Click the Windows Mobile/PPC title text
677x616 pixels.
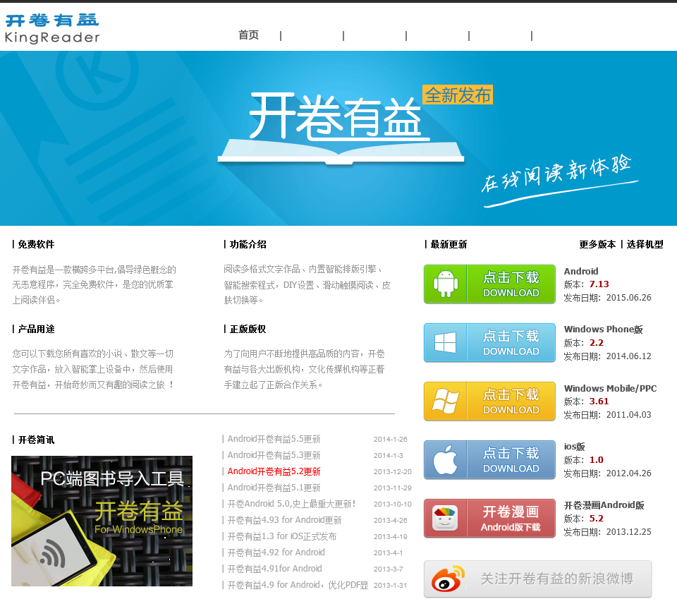(x=610, y=388)
